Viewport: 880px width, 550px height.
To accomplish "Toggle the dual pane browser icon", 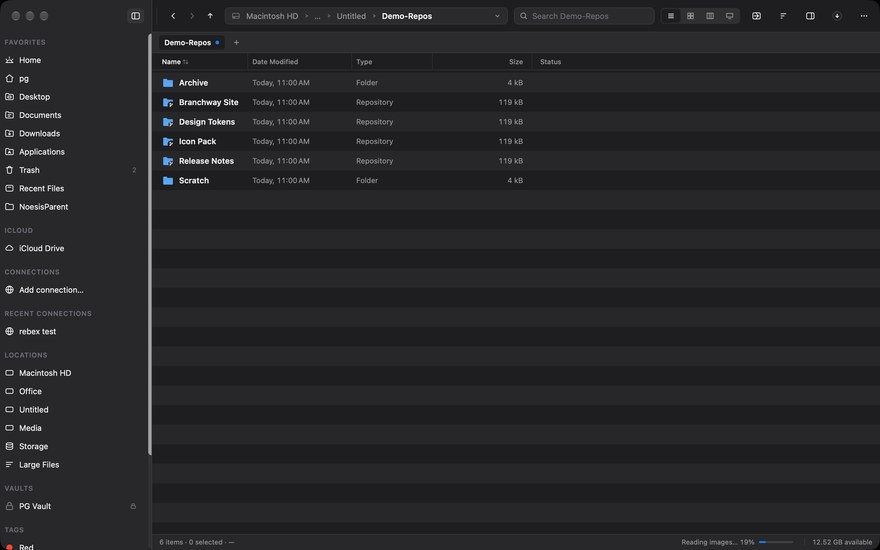I will click(757, 16).
